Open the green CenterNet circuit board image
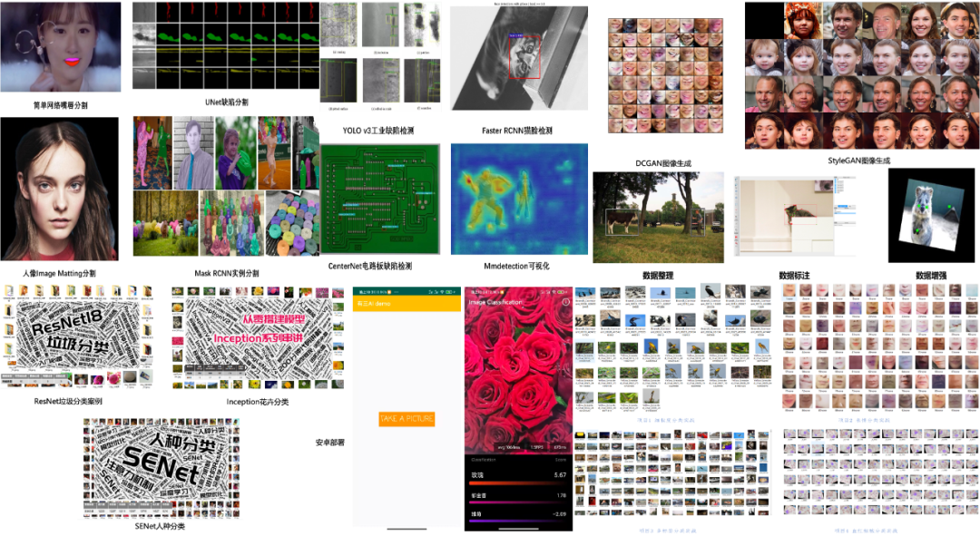Image resolution: width=980 pixels, height=536 pixels. coord(380,200)
